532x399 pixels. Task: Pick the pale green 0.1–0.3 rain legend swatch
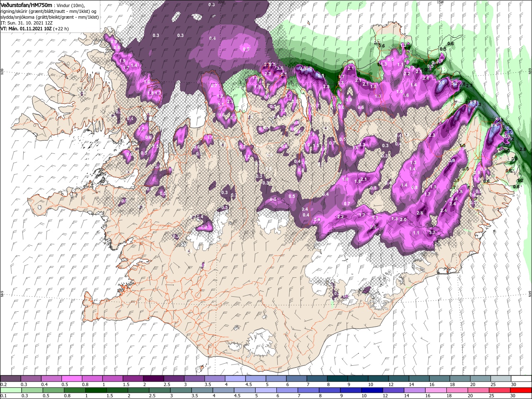pos(11,390)
